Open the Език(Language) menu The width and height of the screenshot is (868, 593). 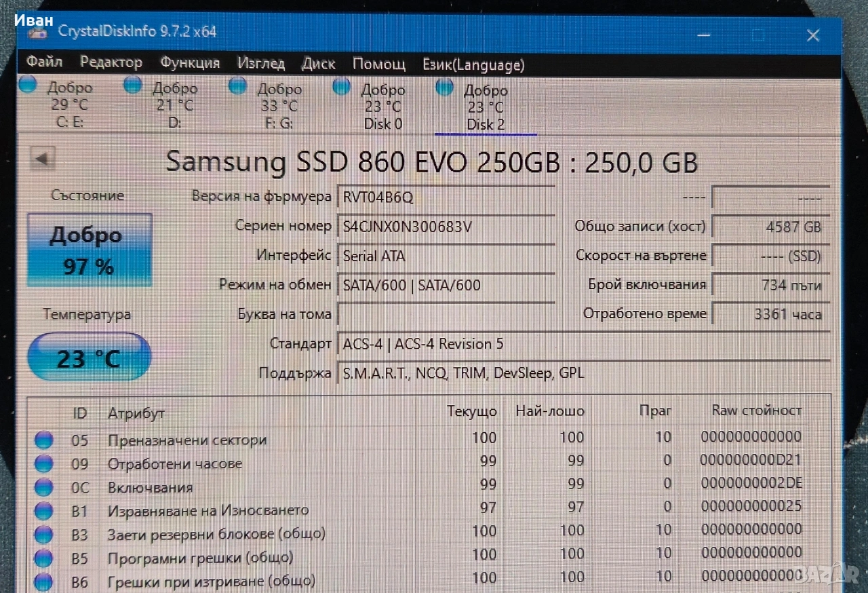coord(473,65)
